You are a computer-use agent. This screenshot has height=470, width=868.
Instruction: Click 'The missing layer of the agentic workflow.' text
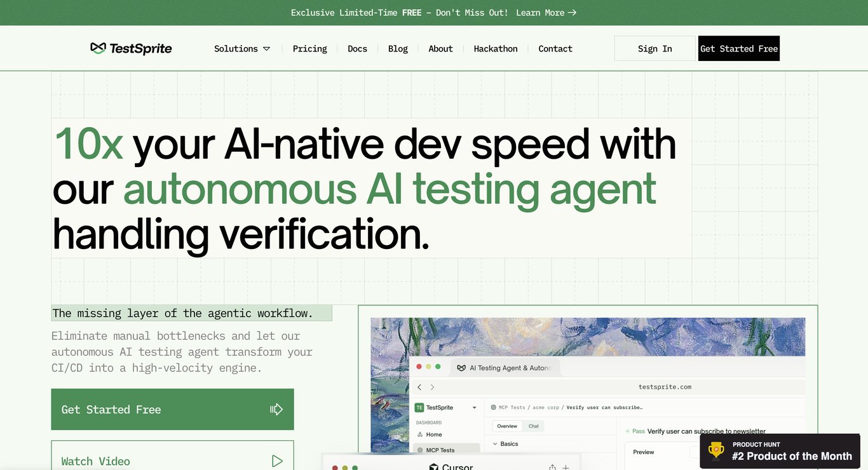pos(183,313)
